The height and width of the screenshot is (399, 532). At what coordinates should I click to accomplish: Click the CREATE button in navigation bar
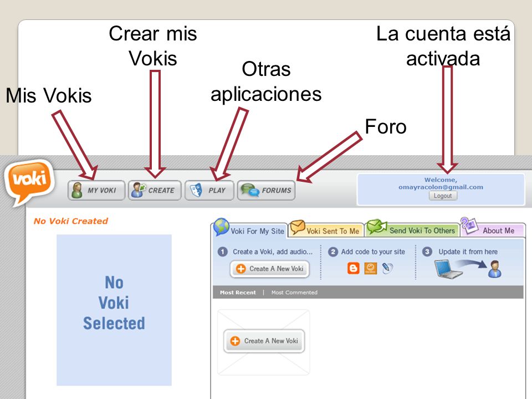click(155, 190)
